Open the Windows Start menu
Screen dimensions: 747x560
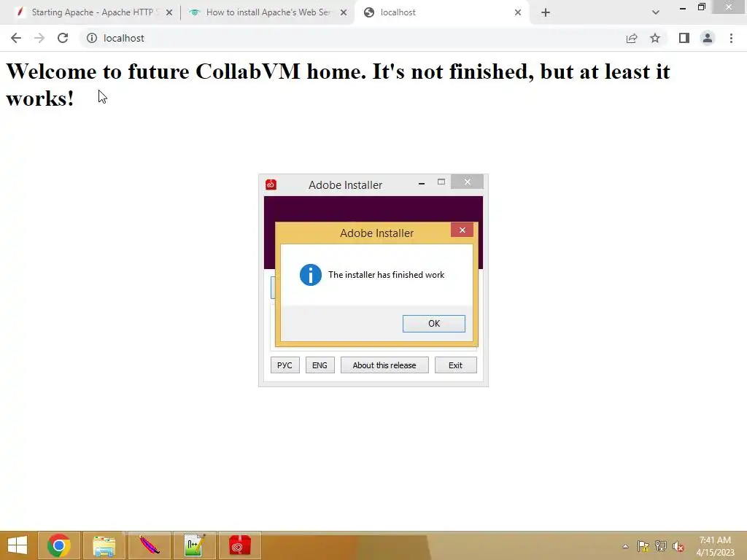point(18,545)
